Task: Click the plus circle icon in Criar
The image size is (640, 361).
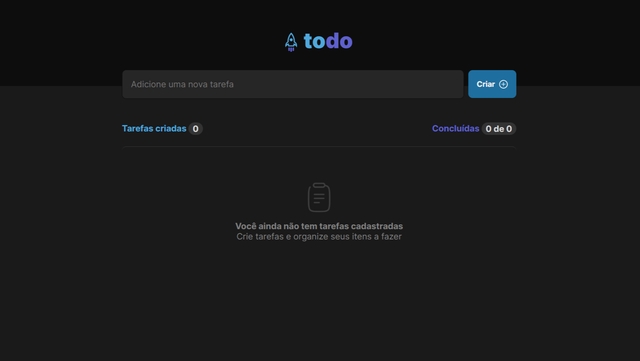Action: (503, 84)
